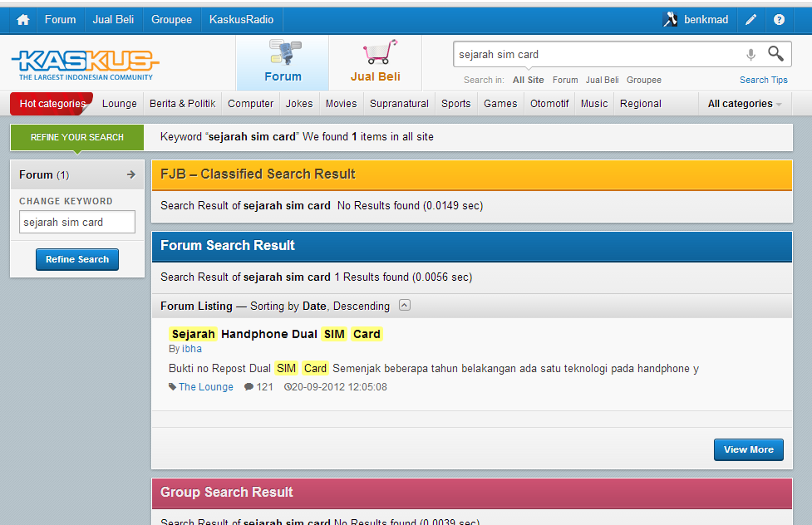Set search scope to Forum
812x525 pixels.
pos(565,80)
